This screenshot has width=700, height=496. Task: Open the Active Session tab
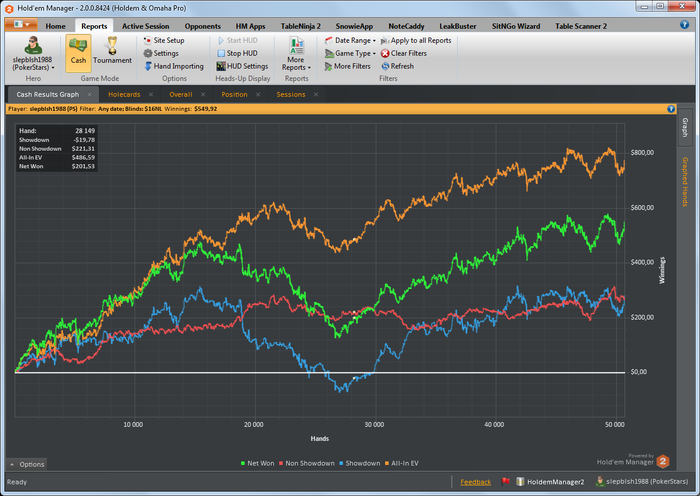tap(146, 26)
